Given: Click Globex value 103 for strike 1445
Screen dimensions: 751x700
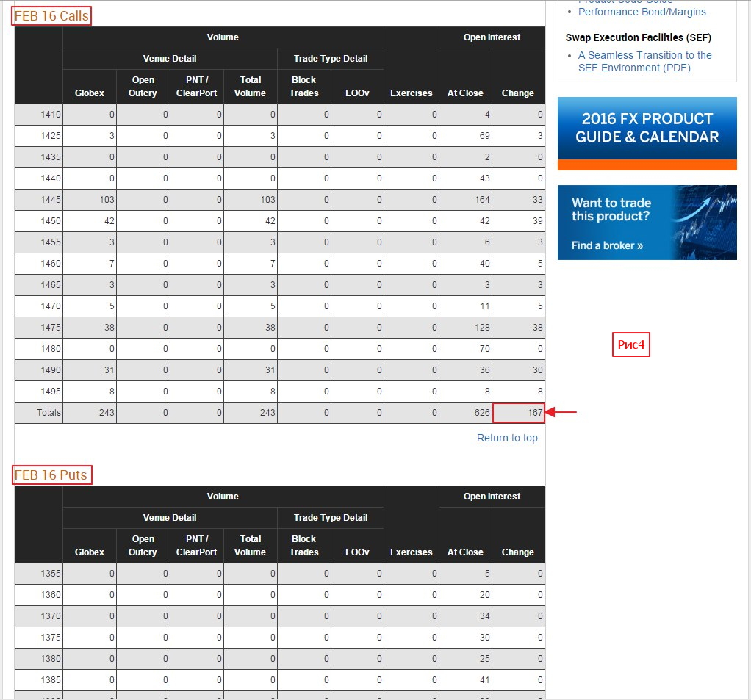Looking at the screenshot, I should [107, 200].
